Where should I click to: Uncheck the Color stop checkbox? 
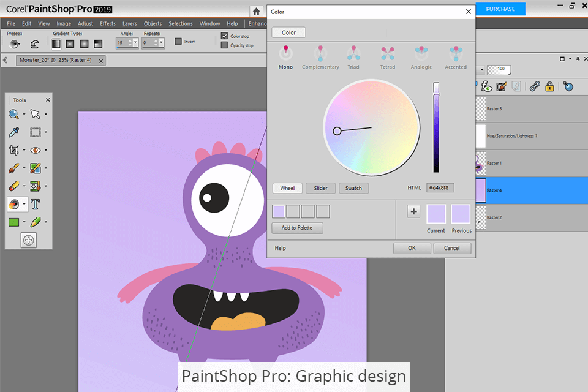click(x=224, y=36)
